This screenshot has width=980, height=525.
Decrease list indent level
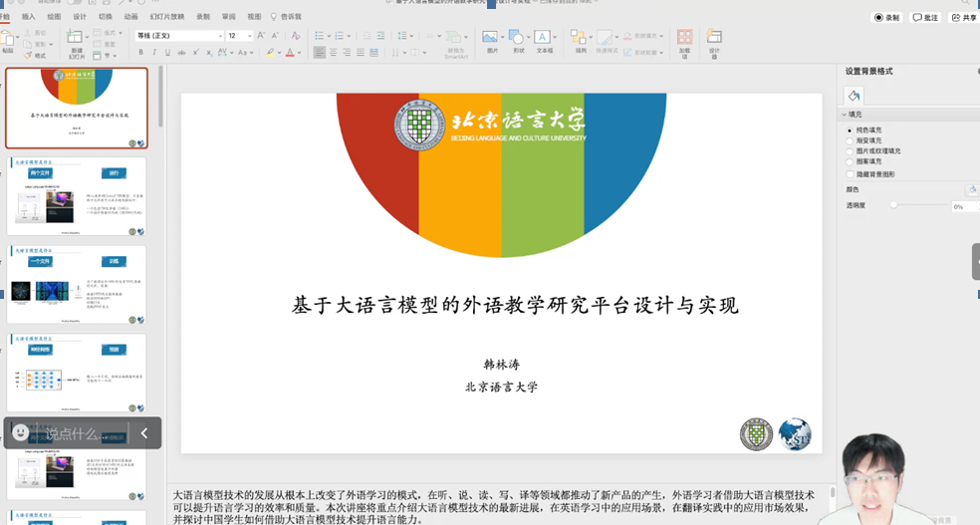click(x=367, y=36)
